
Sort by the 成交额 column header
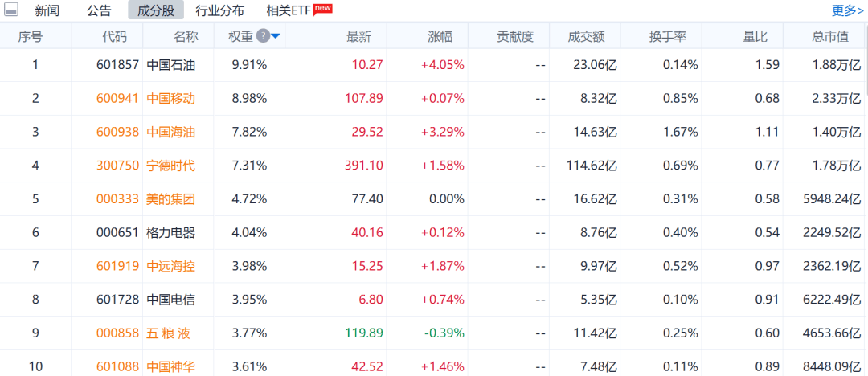586,36
